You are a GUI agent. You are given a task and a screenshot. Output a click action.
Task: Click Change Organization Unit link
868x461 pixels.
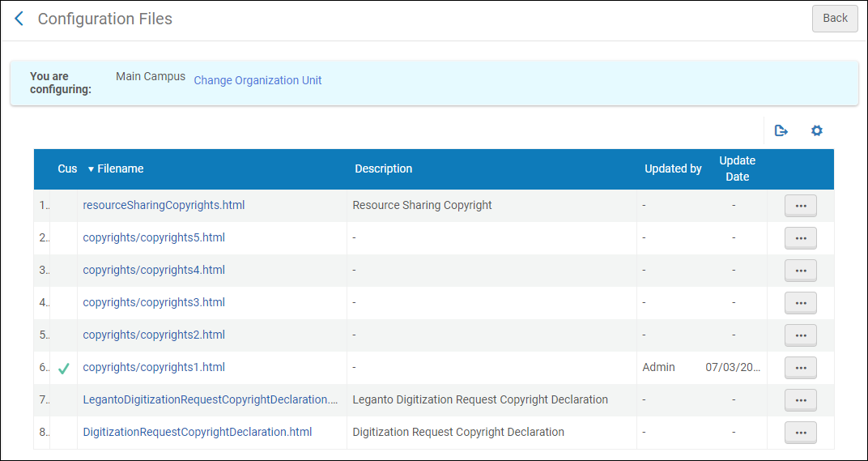[257, 80]
